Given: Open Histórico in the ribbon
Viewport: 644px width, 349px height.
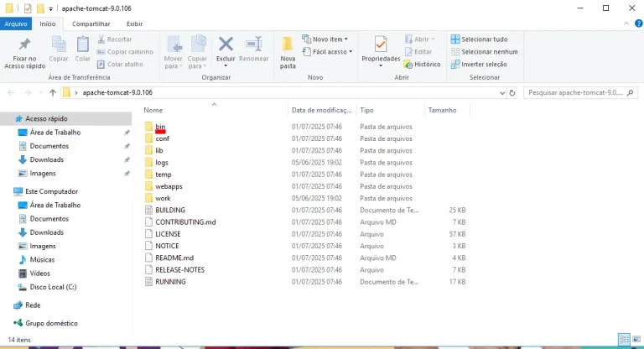Looking at the screenshot, I should point(423,64).
